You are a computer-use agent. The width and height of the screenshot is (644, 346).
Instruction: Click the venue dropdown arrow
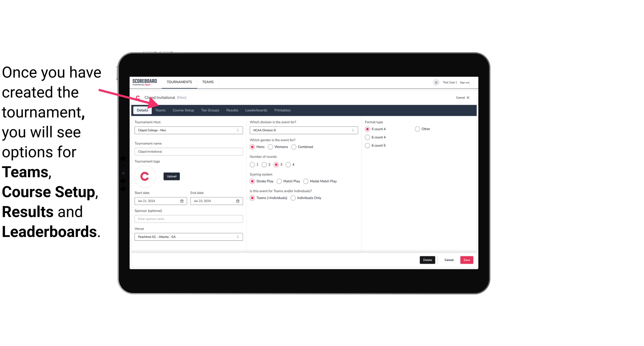238,237
